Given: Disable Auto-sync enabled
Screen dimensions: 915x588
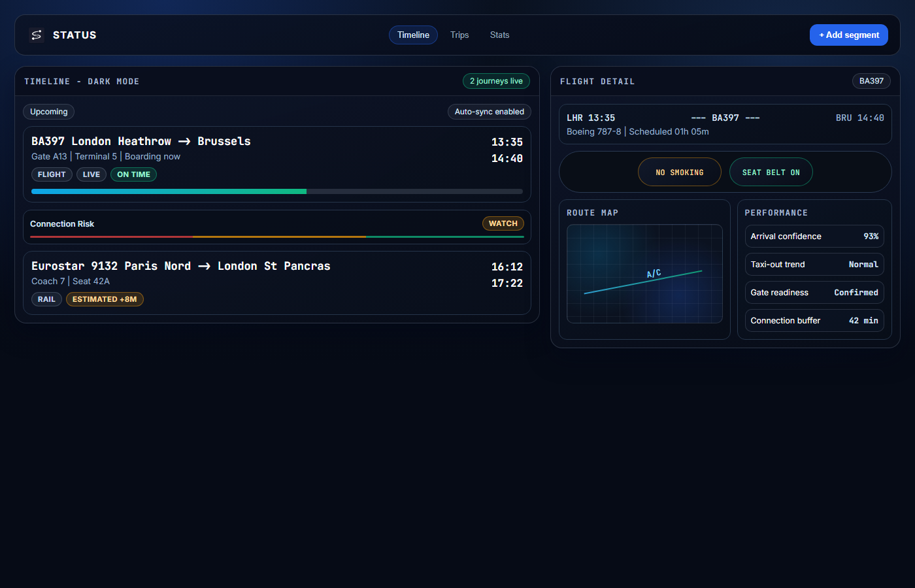Looking at the screenshot, I should 489,112.
